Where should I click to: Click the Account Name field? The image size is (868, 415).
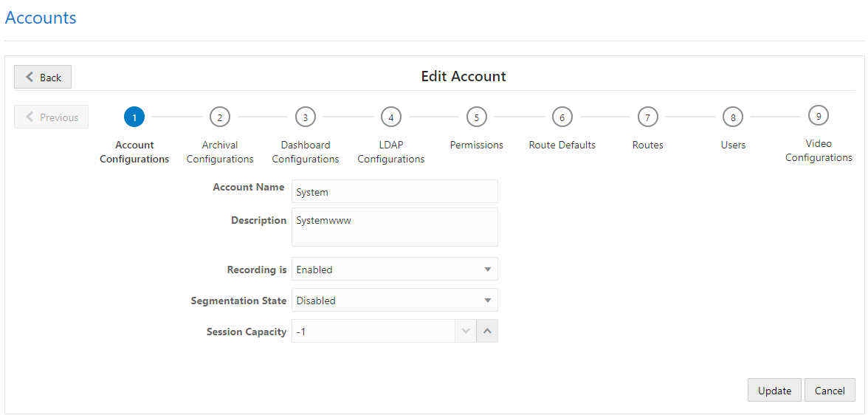coord(395,192)
